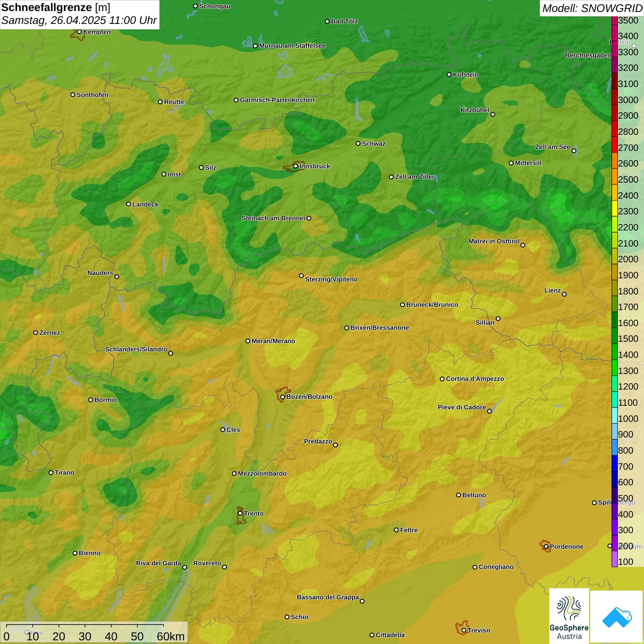Click the 'Pieve di Cadore' label
The width and height of the screenshot is (644, 644).
pyautogui.click(x=462, y=407)
